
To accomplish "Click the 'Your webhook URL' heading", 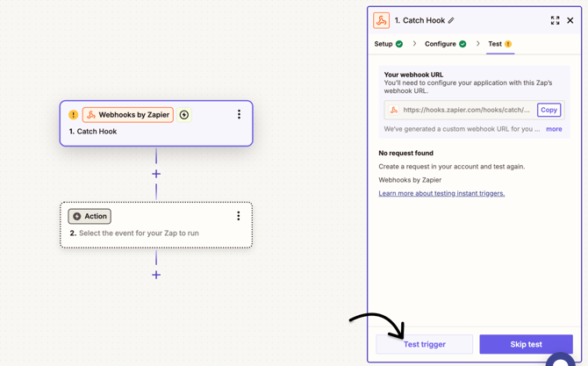I will pyautogui.click(x=413, y=75).
